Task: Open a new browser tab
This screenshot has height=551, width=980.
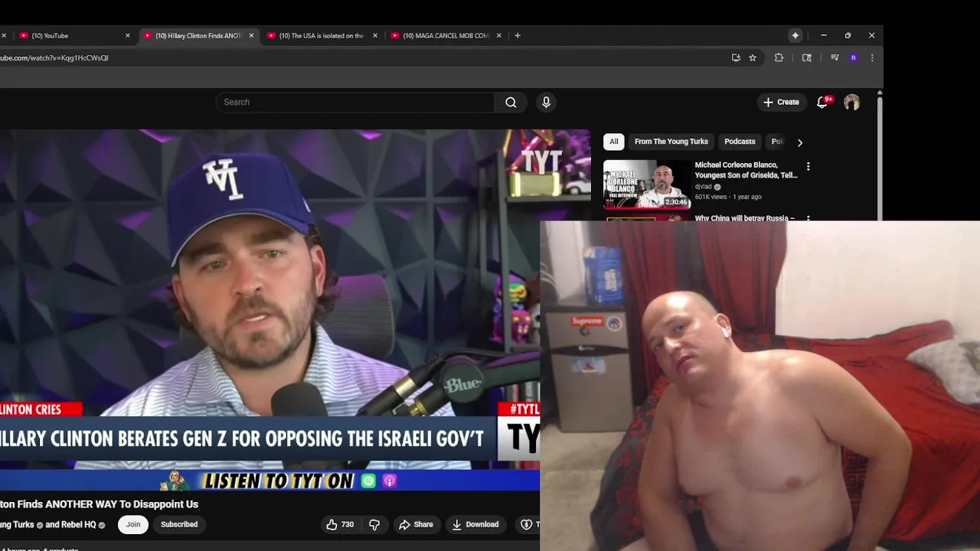Action: (518, 35)
